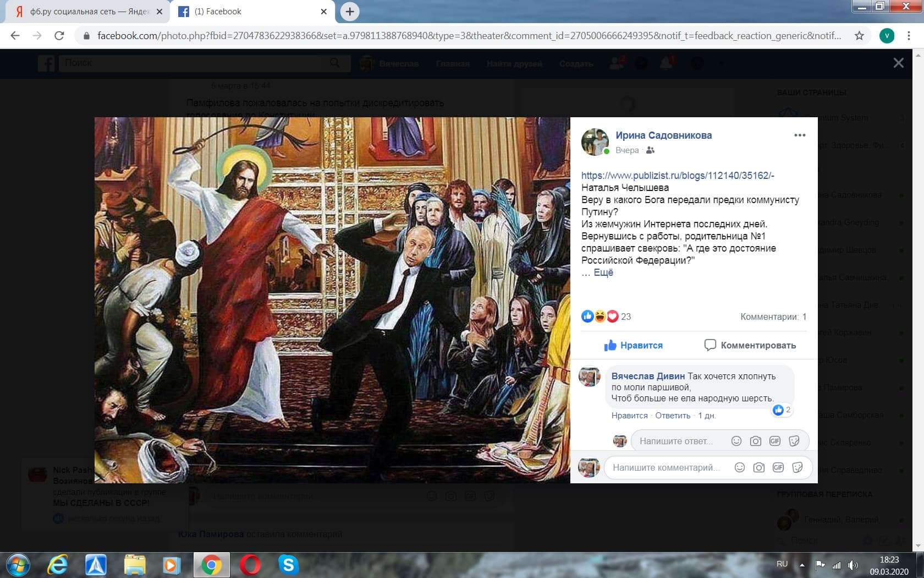Reload the page

click(x=59, y=36)
